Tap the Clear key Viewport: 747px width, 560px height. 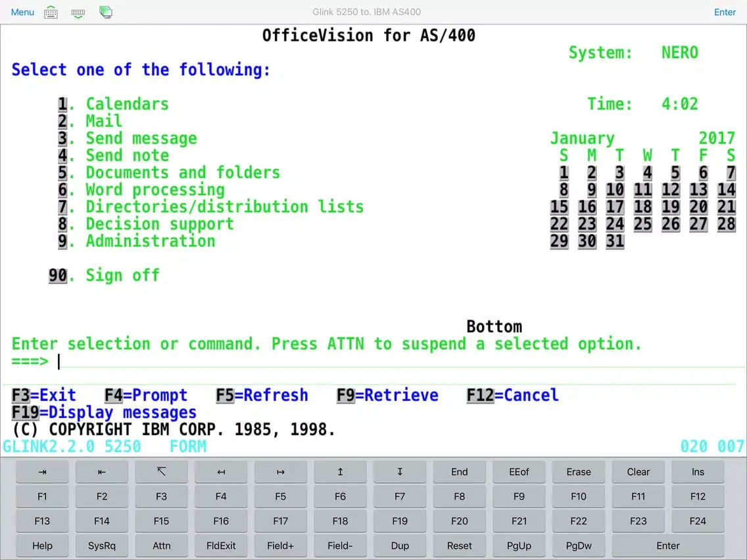pyautogui.click(x=638, y=472)
